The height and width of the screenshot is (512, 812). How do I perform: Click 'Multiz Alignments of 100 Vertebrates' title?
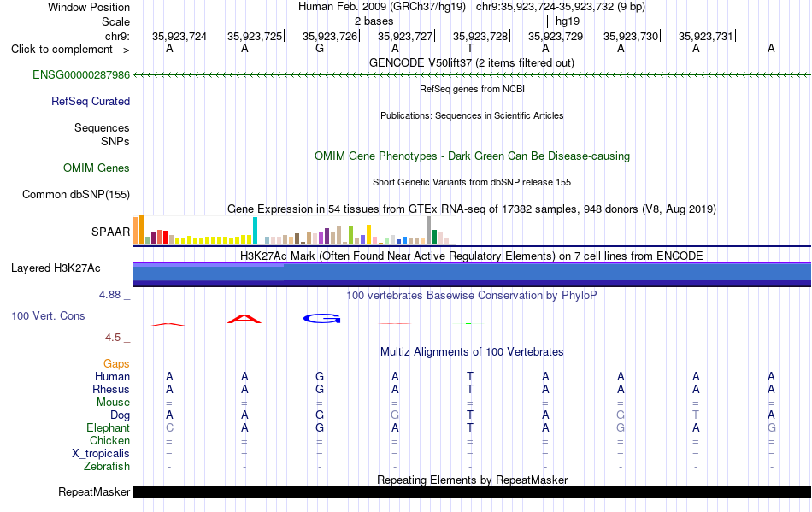pyautogui.click(x=472, y=352)
